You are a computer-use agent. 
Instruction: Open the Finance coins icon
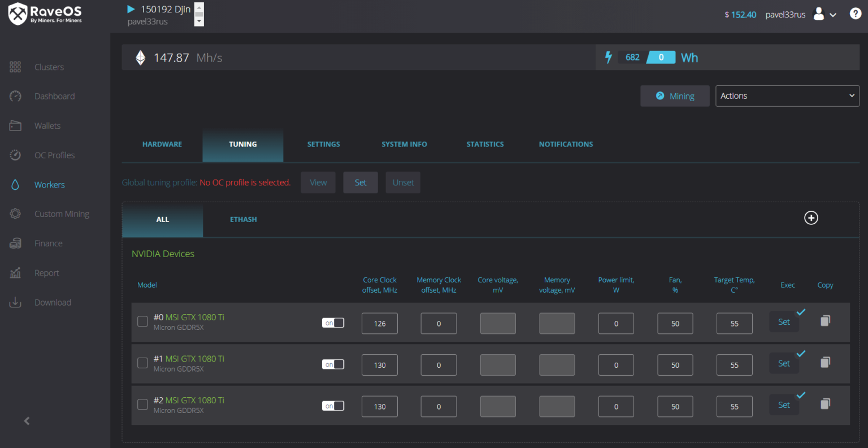coord(15,243)
